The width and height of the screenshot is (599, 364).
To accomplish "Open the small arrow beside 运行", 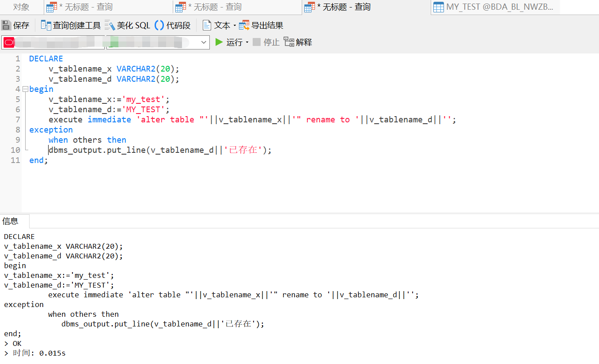I will [x=247, y=42].
